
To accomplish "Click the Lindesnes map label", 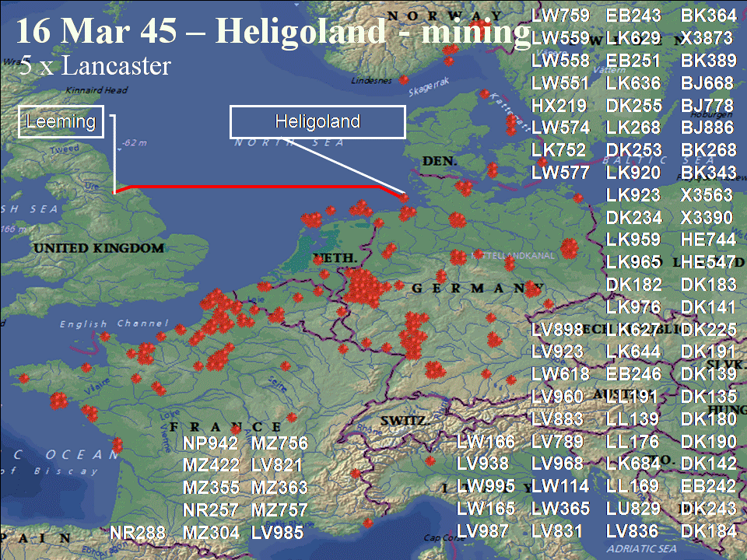I will point(372,80).
